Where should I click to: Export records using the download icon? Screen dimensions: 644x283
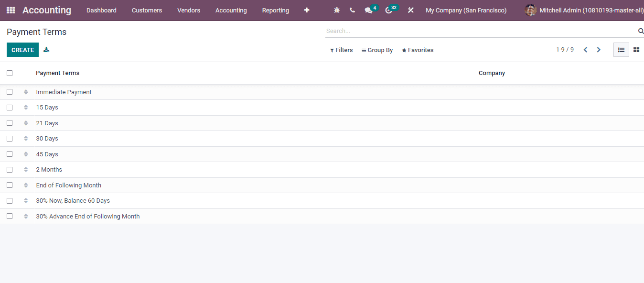click(x=46, y=49)
